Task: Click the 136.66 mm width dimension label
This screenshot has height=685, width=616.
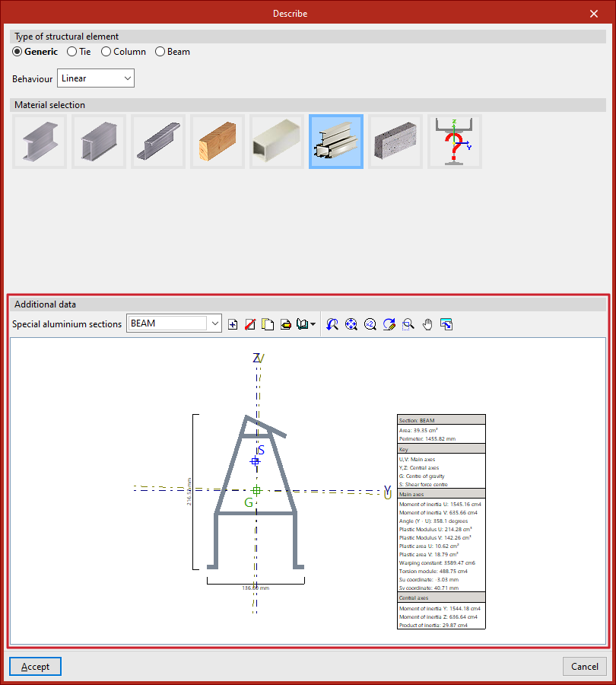Action: (x=256, y=588)
